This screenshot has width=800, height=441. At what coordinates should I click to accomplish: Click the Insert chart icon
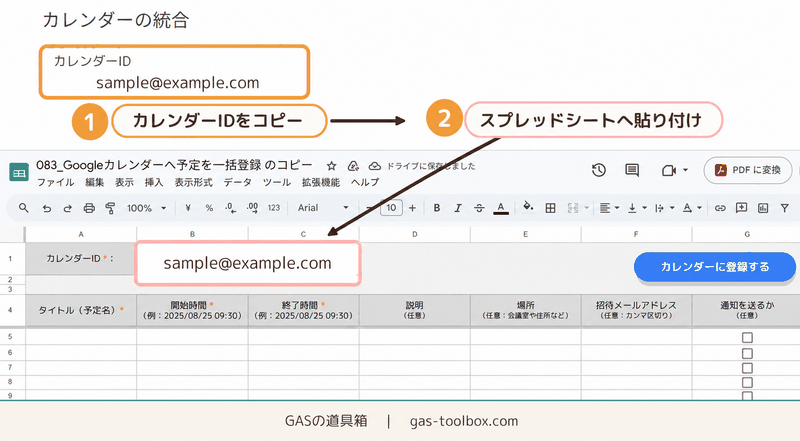[763, 208]
